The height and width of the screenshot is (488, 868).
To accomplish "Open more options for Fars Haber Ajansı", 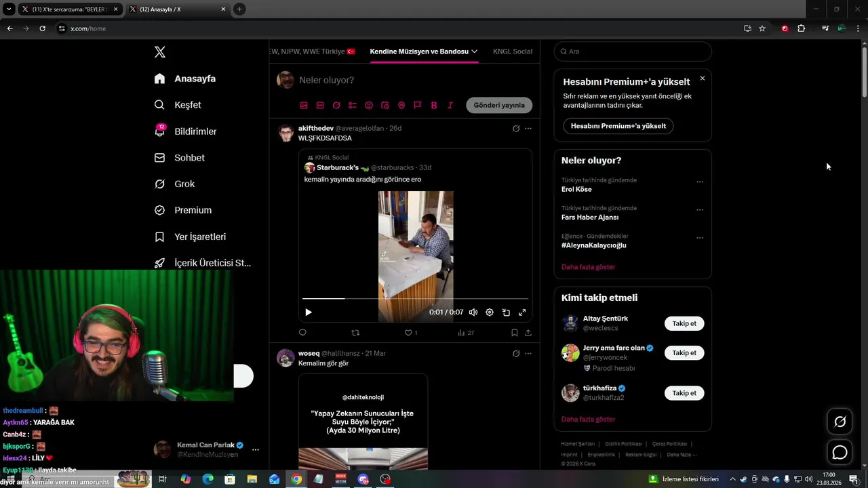I will (700, 209).
